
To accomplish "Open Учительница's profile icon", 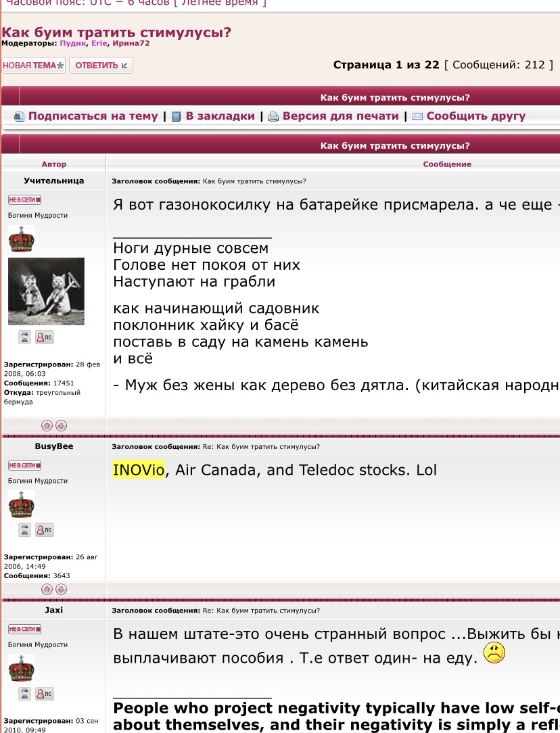I will [25, 337].
